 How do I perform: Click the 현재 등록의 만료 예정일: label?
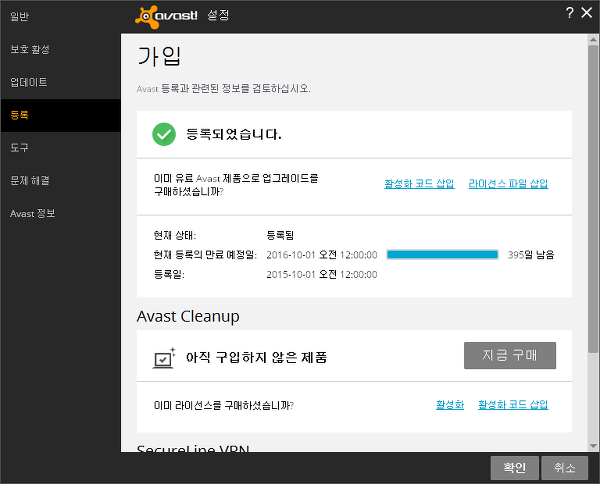coord(205,255)
